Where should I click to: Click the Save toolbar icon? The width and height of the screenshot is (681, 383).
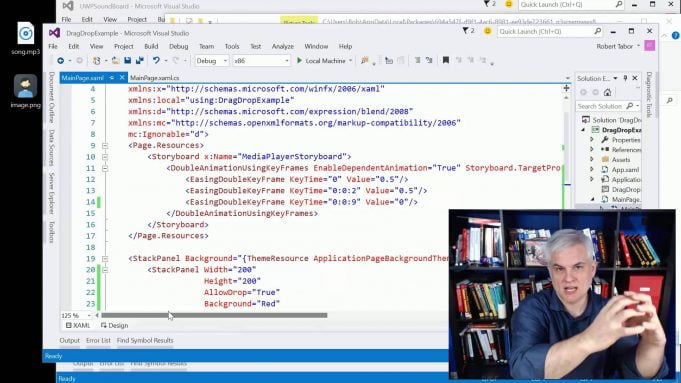[x=128, y=61]
